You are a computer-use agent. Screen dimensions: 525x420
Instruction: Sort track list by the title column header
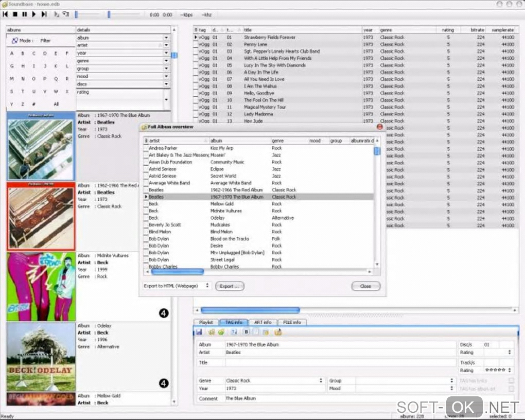coord(301,30)
